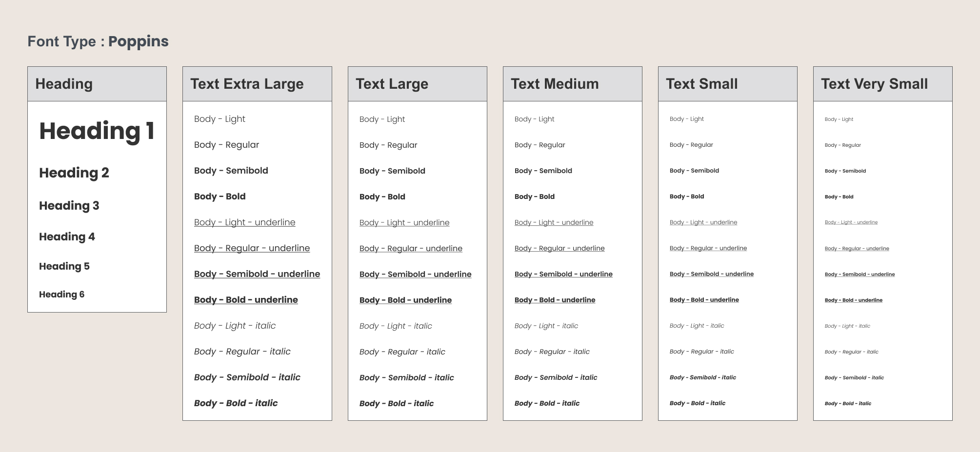The height and width of the screenshot is (452, 980).
Task: Select the 'Heading' card header
Action: tap(97, 84)
